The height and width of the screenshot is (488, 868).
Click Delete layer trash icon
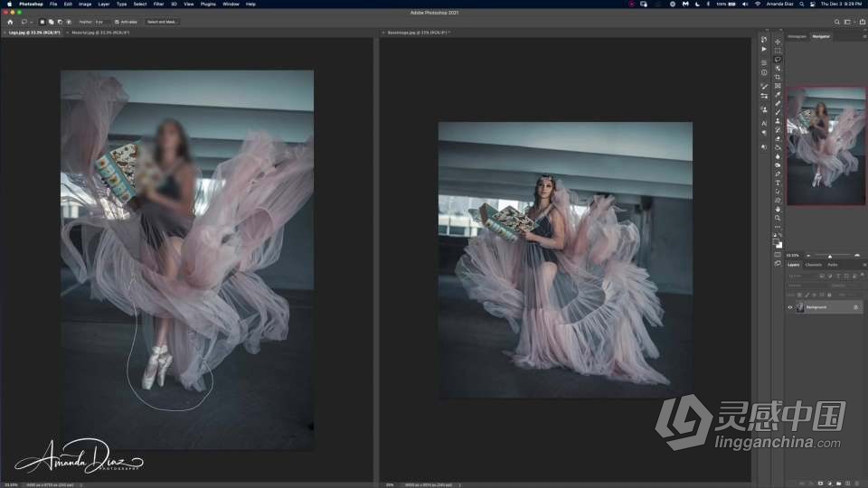(x=857, y=483)
